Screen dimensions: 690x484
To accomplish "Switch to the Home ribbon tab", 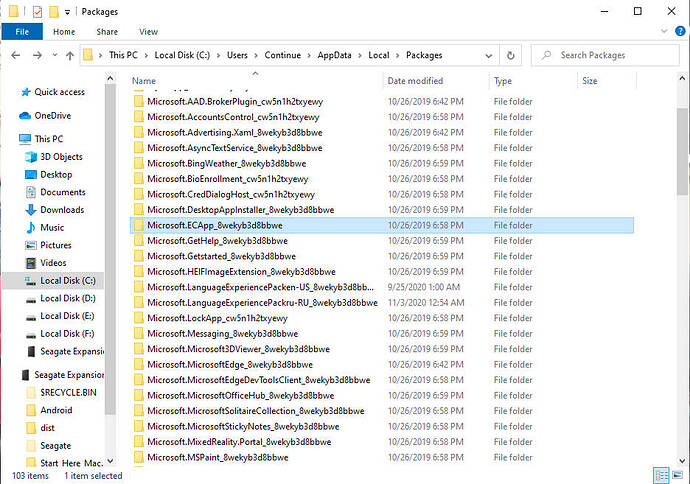I will tap(64, 32).
